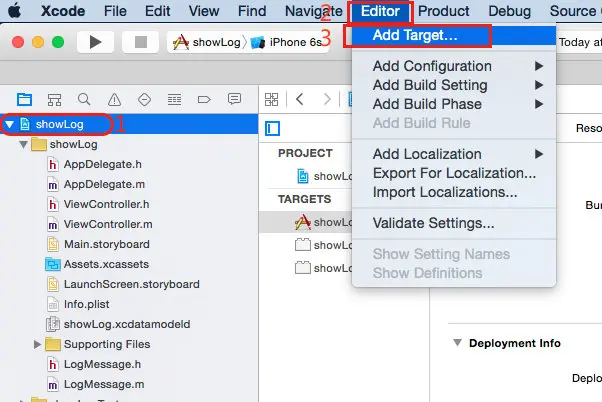Open showLog.xcdatamodeld file
The width and height of the screenshot is (602, 402).
(x=127, y=324)
